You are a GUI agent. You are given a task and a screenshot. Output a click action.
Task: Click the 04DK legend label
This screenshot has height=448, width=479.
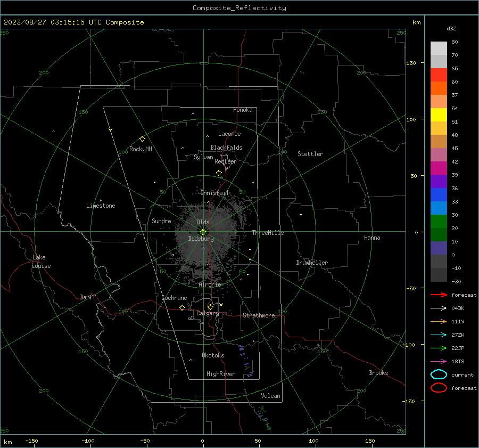coord(458,308)
